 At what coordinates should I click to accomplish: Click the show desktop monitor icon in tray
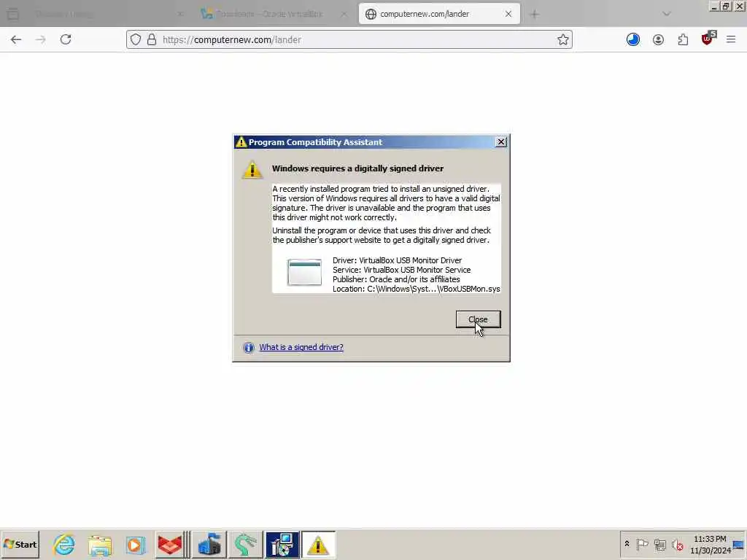[739, 544]
